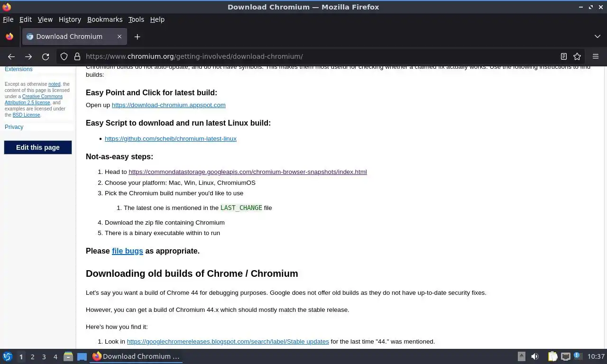Open commondatastorage chromium-browser-snapshots link
This screenshot has height=364, width=607.
click(x=248, y=172)
